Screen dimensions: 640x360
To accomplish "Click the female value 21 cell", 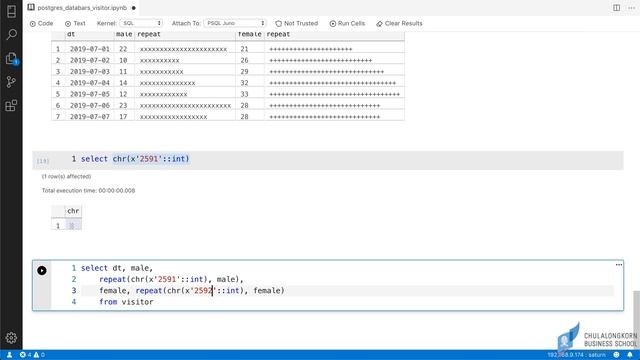I will tap(244, 49).
